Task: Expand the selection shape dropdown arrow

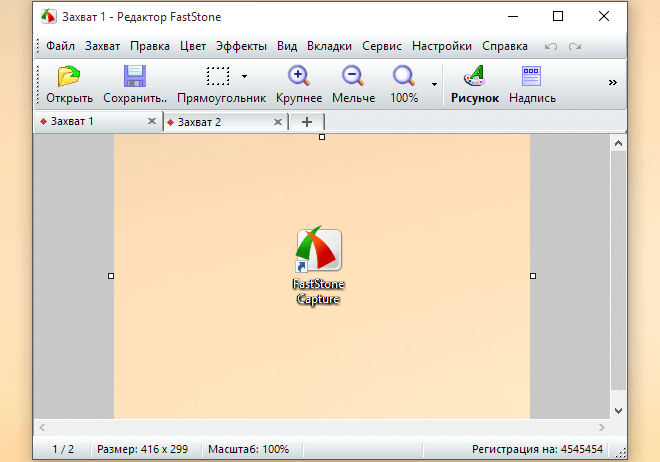Action: coord(244,77)
